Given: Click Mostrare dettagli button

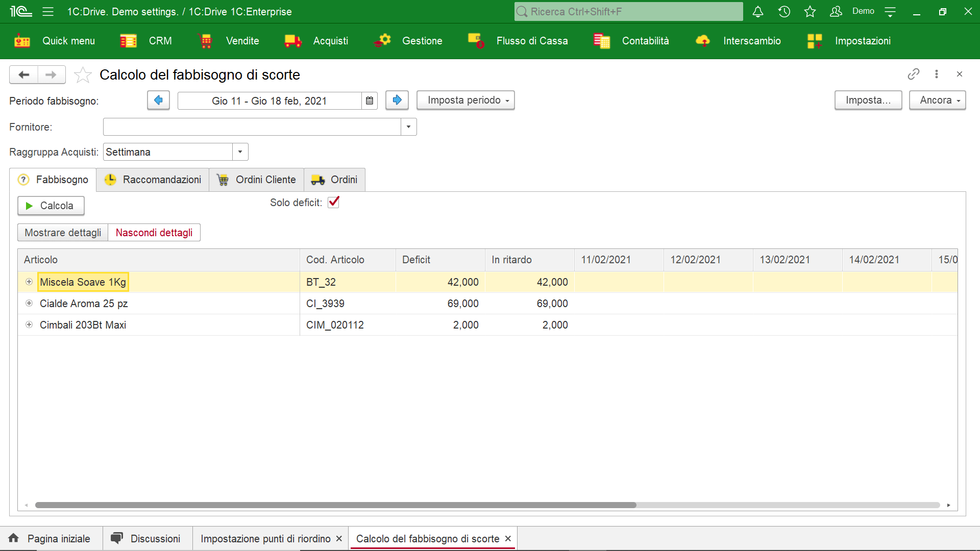Looking at the screenshot, I should (63, 233).
